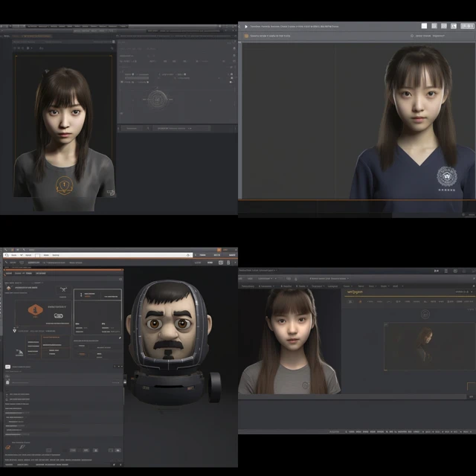476x476 pixels.
Task: Click the circular radial dial in top-left panel
Action: 157,99
